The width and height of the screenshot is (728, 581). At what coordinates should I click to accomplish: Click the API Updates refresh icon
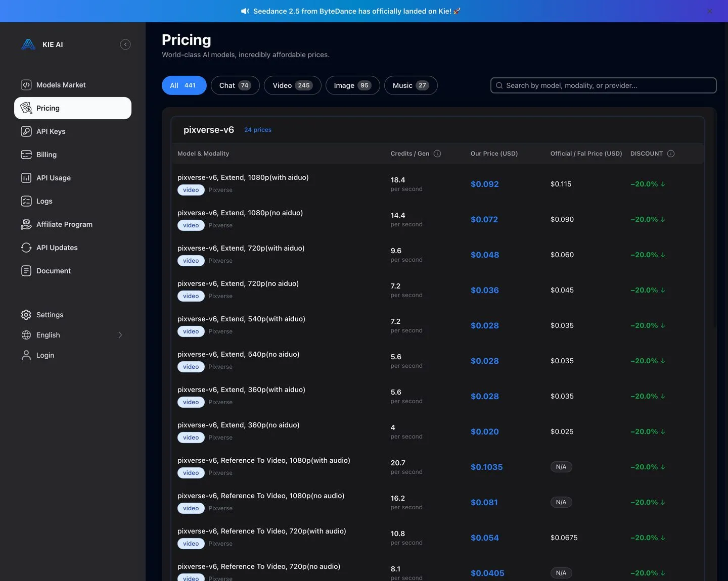[26, 248]
